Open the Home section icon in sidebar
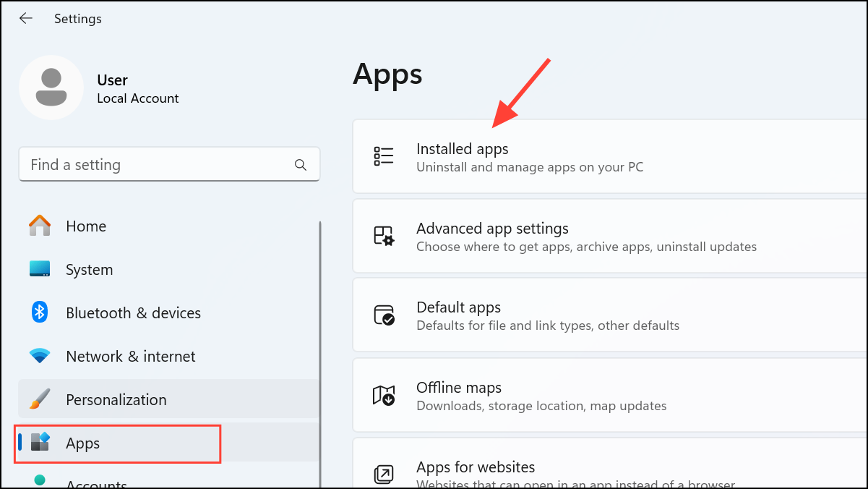Screen dimensions: 868x489 click(40, 226)
